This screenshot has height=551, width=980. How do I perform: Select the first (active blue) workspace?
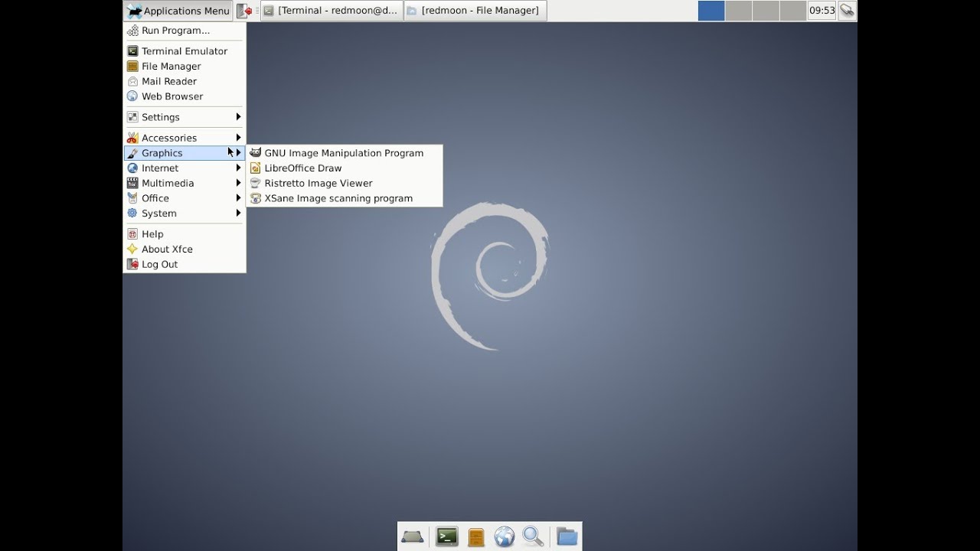(711, 11)
